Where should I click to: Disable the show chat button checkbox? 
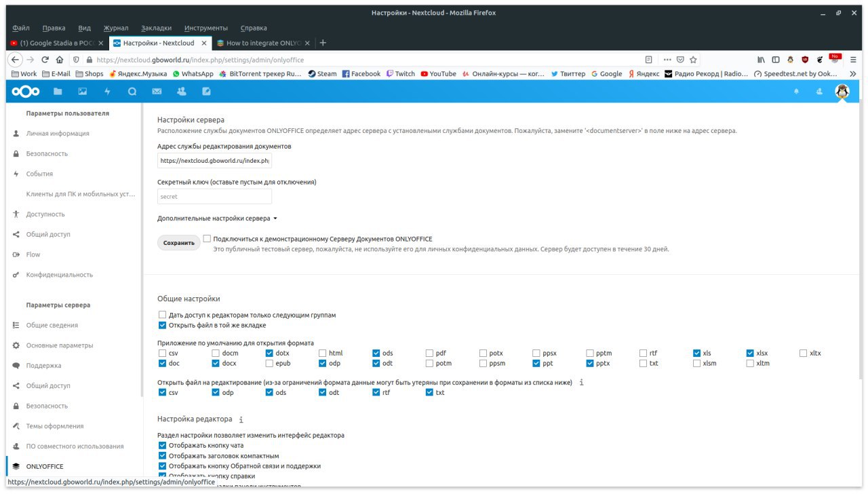(162, 445)
